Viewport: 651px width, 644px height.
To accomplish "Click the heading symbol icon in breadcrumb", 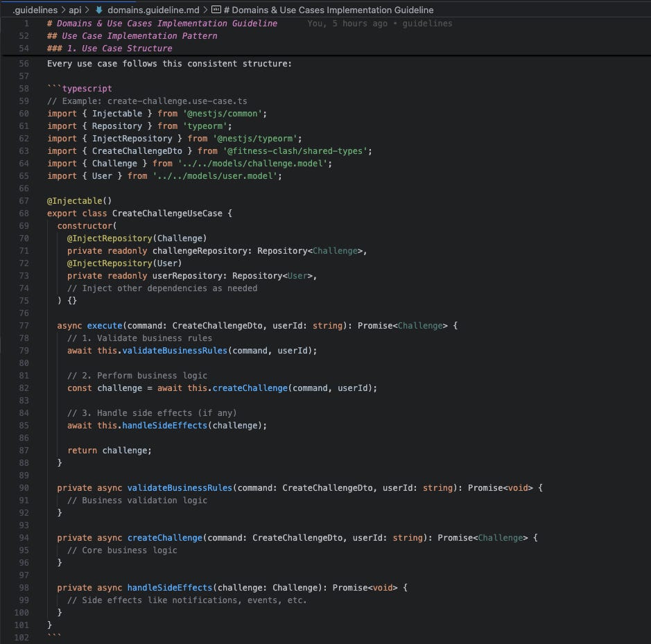I will [216, 10].
